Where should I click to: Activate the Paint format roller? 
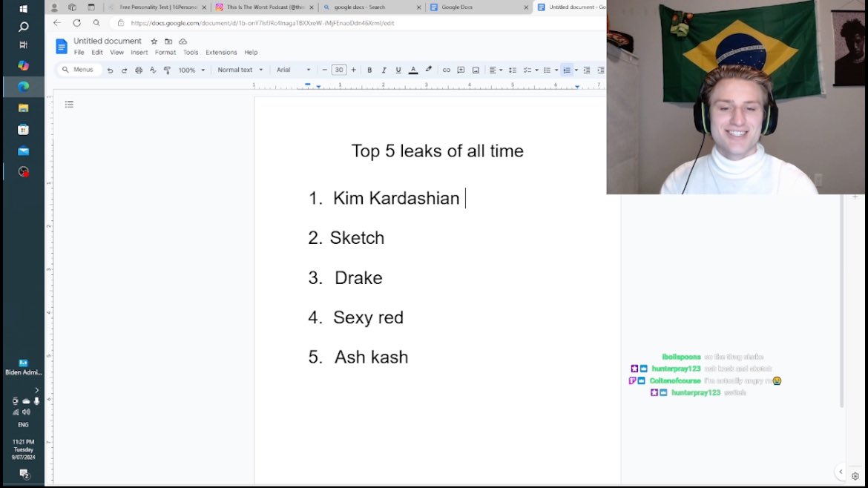[x=167, y=70]
